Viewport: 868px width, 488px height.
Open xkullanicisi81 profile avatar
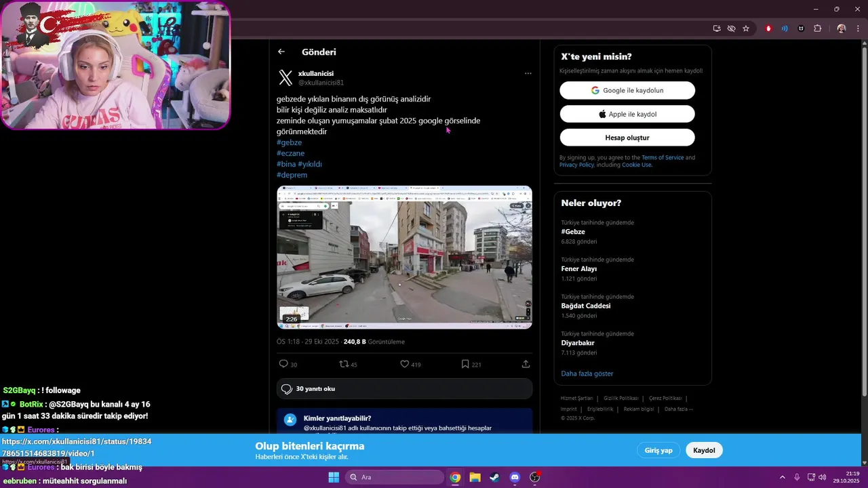click(285, 78)
